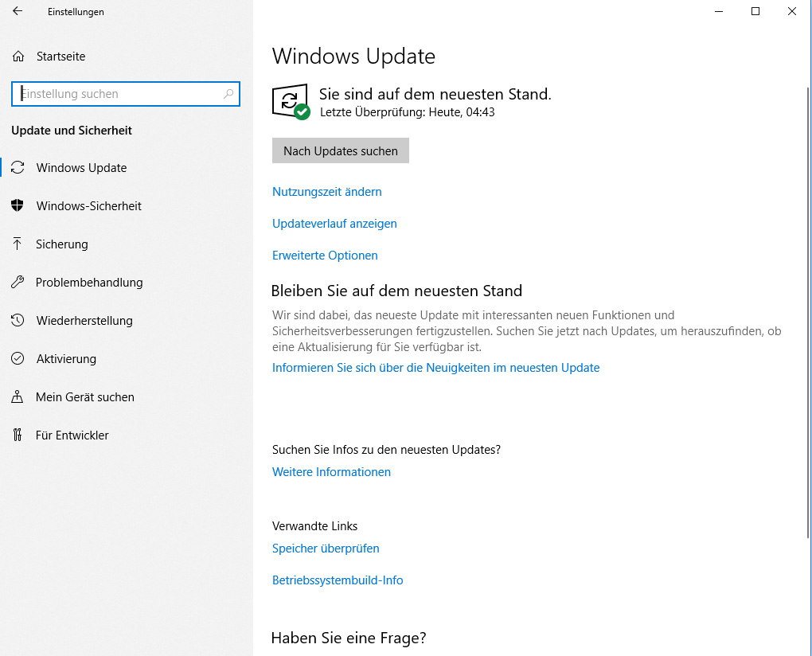This screenshot has height=656, width=812.
Task: Close the Einstellungen window
Action: tap(792, 11)
